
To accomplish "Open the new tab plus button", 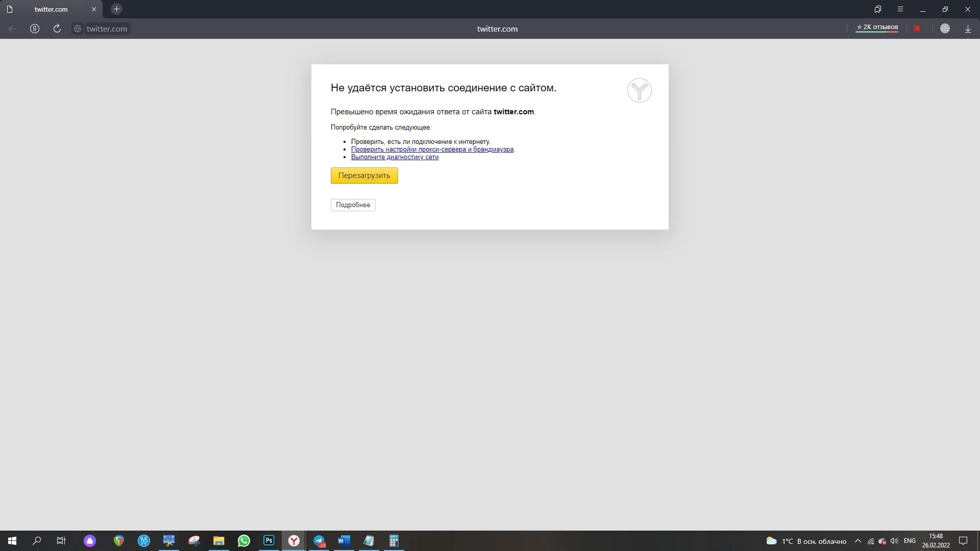I will point(116,9).
